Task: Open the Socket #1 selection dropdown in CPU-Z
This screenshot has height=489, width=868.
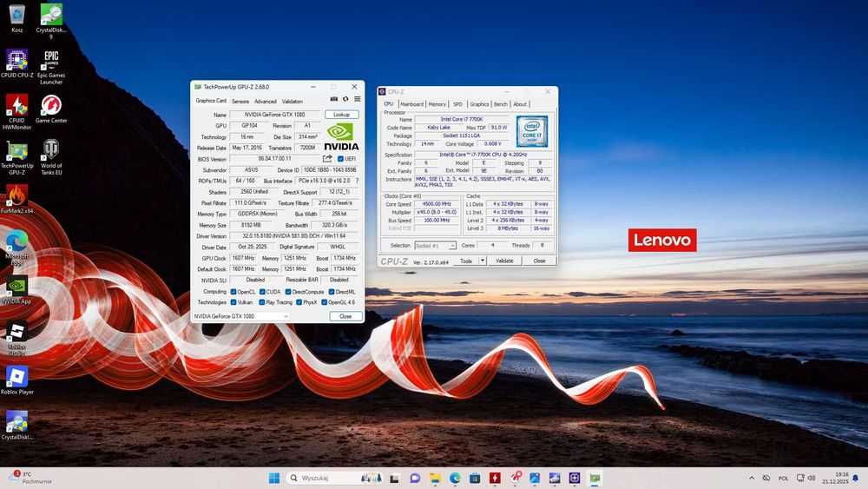Action: click(x=435, y=245)
